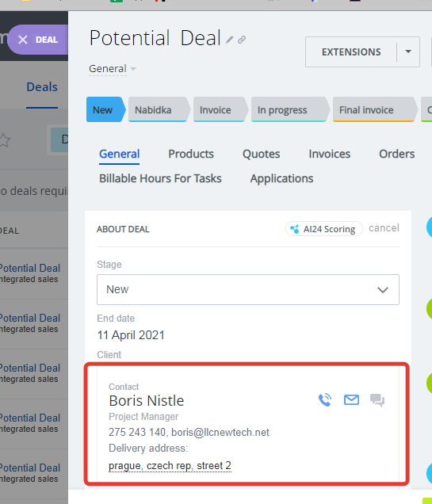Screen dimensions: 432x504
Task: Close the deal panel with the X icon
Action: point(23,40)
